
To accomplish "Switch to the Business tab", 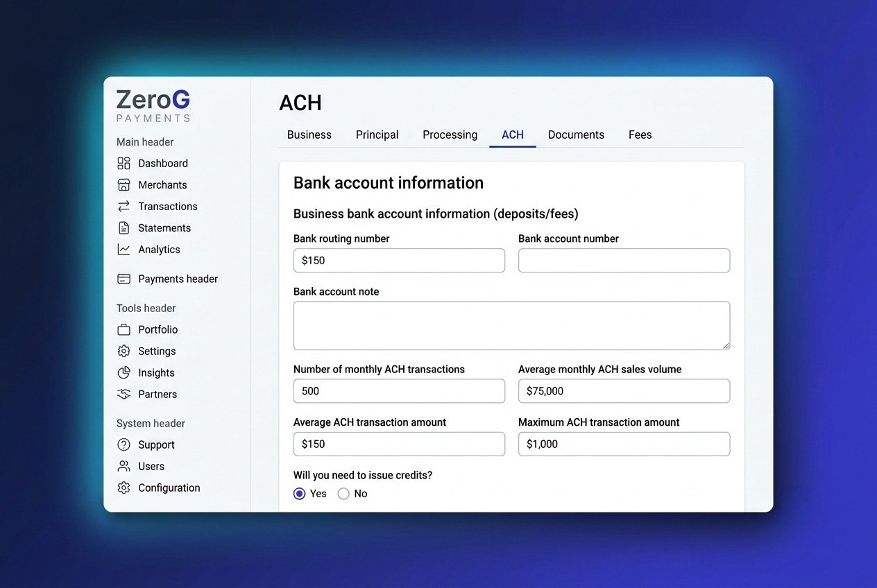I will (x=309, y=135).
